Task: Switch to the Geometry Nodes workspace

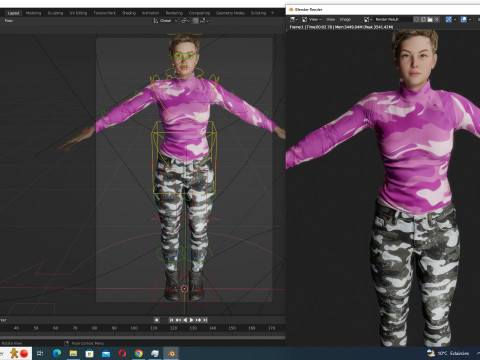Action: pos(230,13)
